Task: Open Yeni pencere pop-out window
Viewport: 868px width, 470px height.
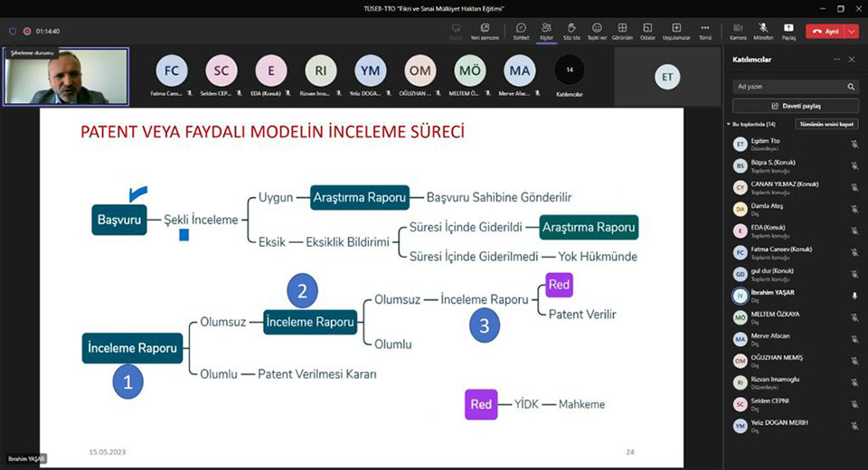Action: (489, 31)
